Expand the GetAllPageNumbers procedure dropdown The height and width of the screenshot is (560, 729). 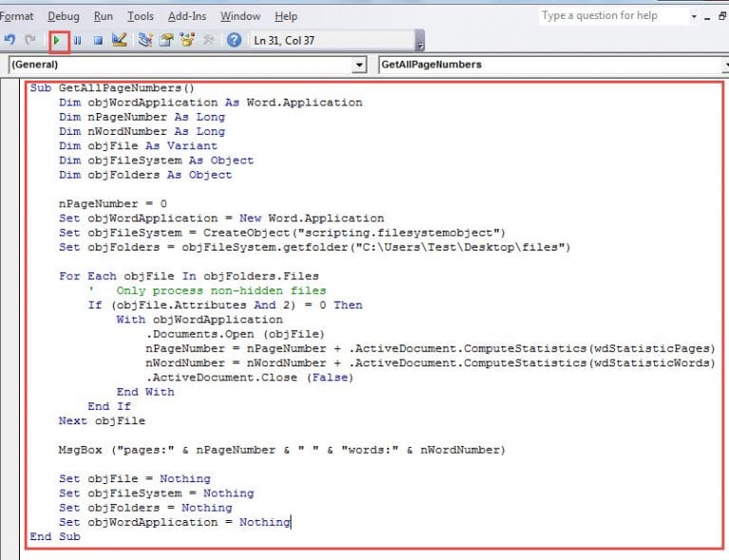723,65
